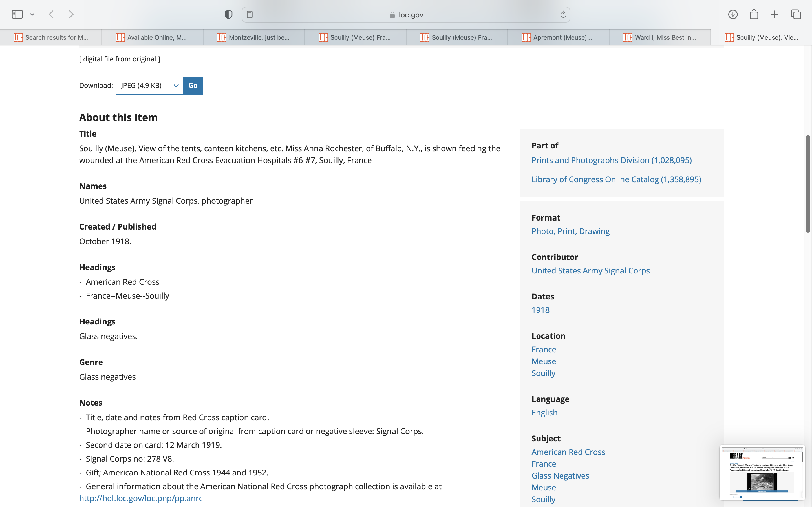This screenshot has height=507, width=812.
Task: Follow the hdl.loc.gov/loc.pnp/pp.anrc link
Action: pos(141,498)
